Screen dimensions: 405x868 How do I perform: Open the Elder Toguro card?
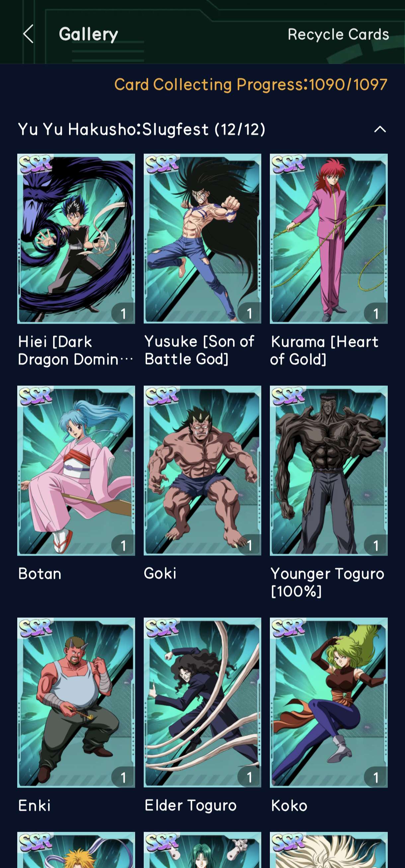coord(202,702)
